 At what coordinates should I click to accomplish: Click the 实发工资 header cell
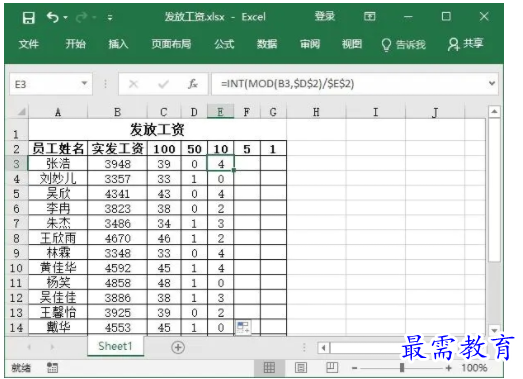pos(117,149)
